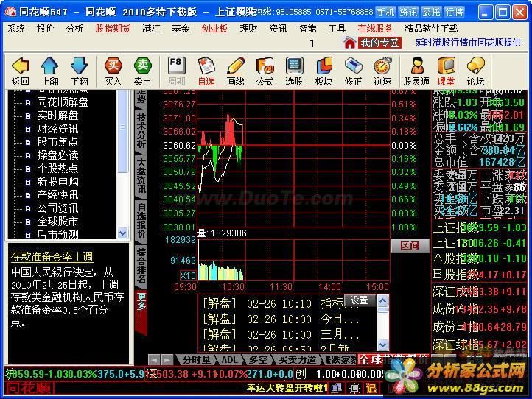Select the 多空 bottom tab

point(258,360)
